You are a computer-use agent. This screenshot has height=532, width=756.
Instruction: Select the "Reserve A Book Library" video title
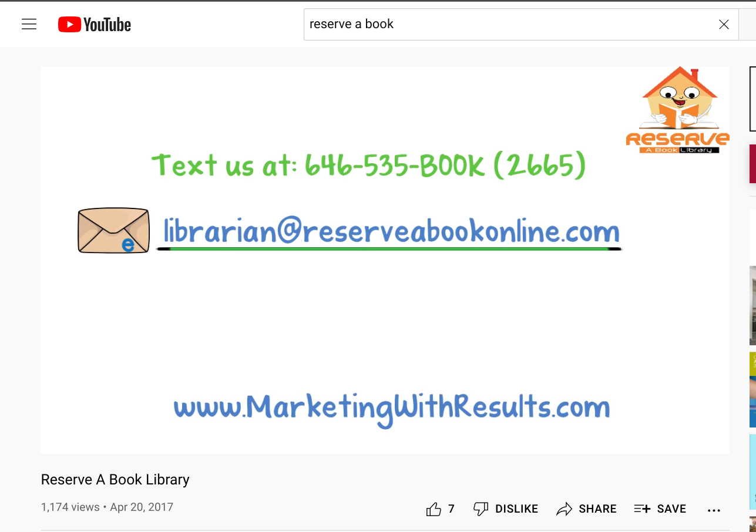coord(115,480)
